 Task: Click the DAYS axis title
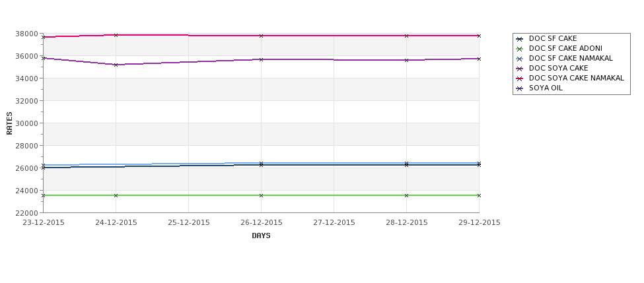coord(261,236)
